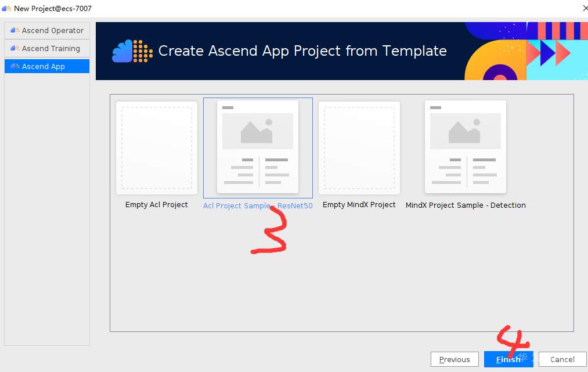Click the 'MindX Project Sample - Detection' label
Viewport: 588px width, 372px height.
click(466, 205)
